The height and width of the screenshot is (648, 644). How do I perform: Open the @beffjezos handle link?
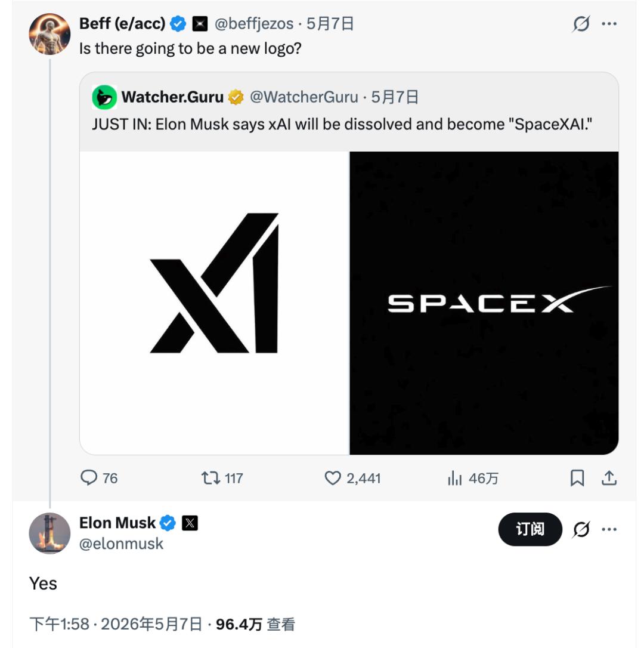pos(254,24)
